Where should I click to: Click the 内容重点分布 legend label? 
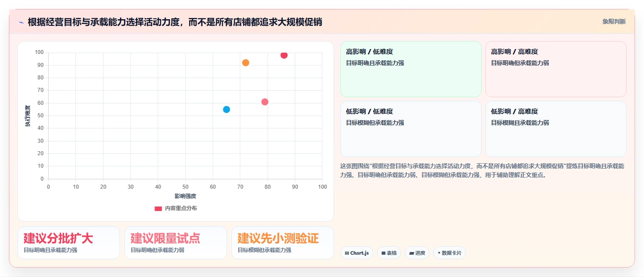(x=181, y=208)
